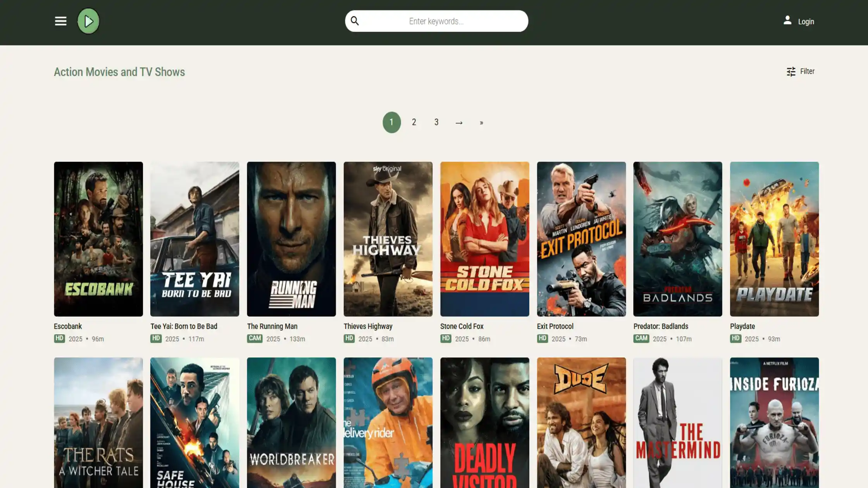Click the next page arrow
868x488 pixels.
pos(459,122)
